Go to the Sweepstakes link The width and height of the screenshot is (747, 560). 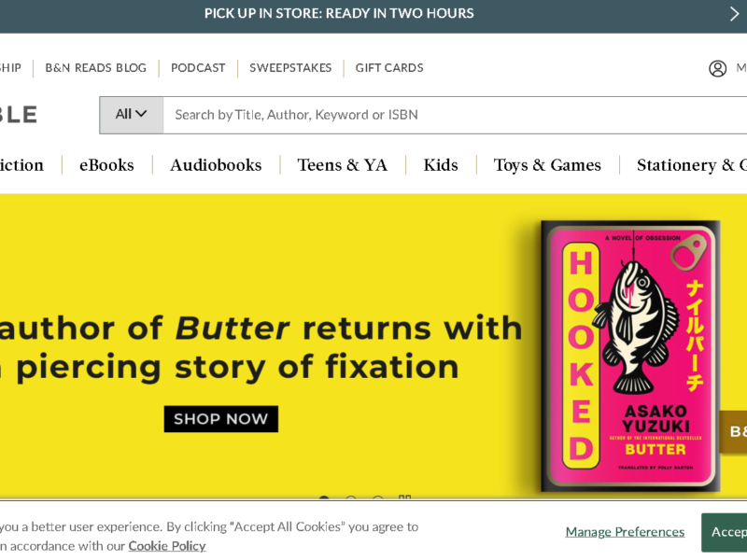[x=290, y=68]
